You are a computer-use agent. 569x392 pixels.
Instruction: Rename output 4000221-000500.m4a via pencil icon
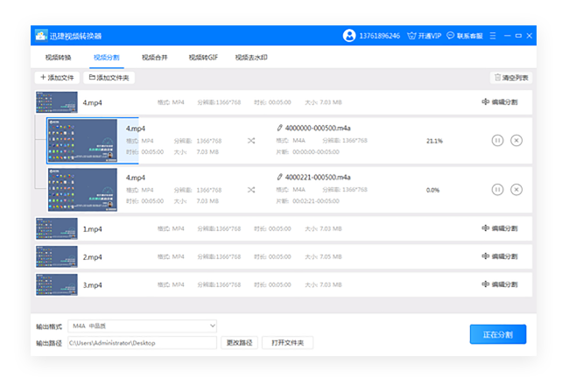[x=279, y=177]
